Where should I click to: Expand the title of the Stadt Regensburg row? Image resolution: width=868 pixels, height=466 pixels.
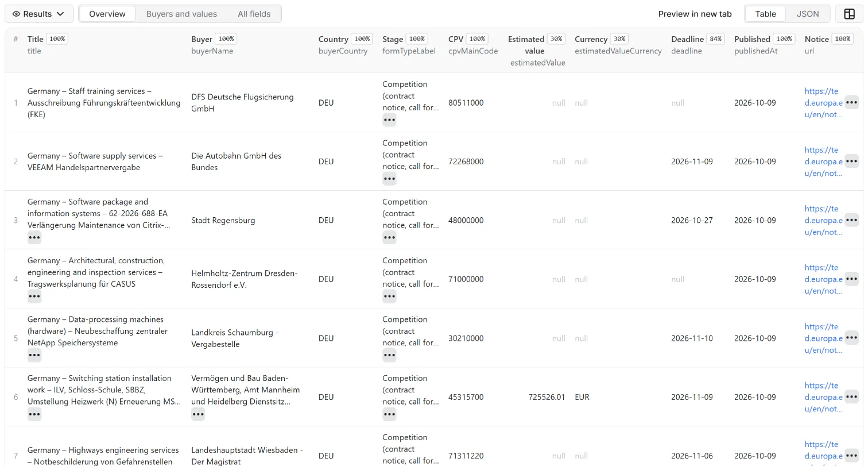[34, 237]
